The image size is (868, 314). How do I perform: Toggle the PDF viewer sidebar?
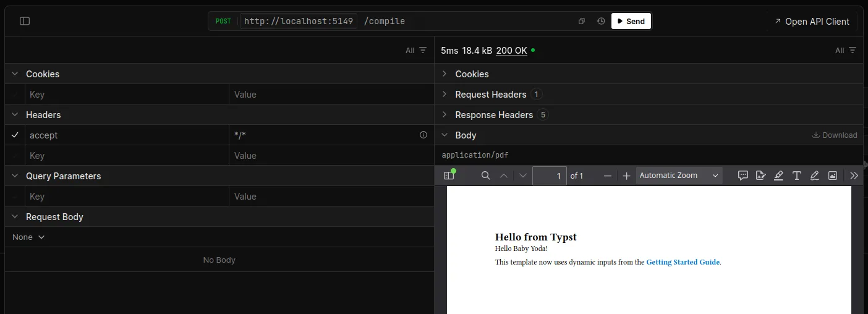click(x=449, y=176)
